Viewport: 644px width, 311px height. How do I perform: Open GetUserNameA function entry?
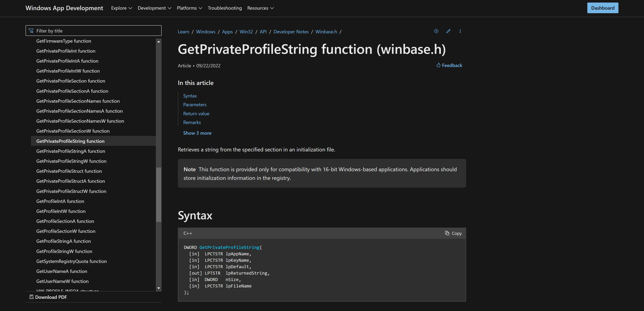tap(61, 271)
